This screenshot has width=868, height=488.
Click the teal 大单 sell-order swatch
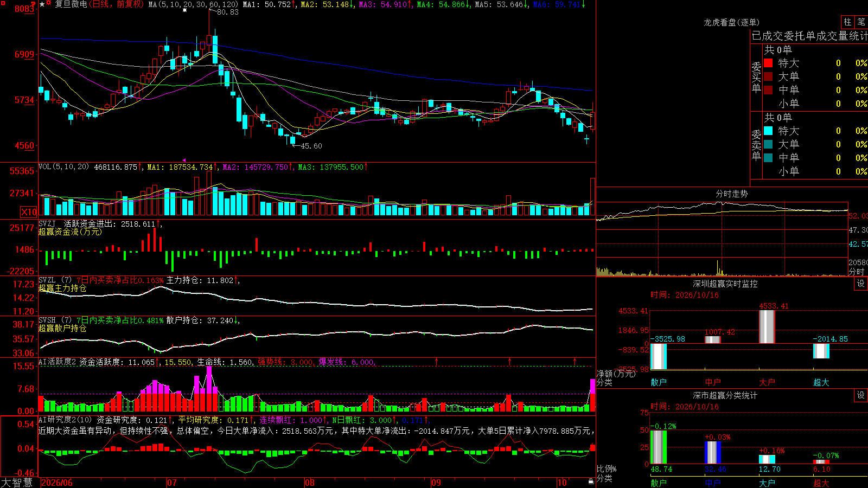click(768, 144)
